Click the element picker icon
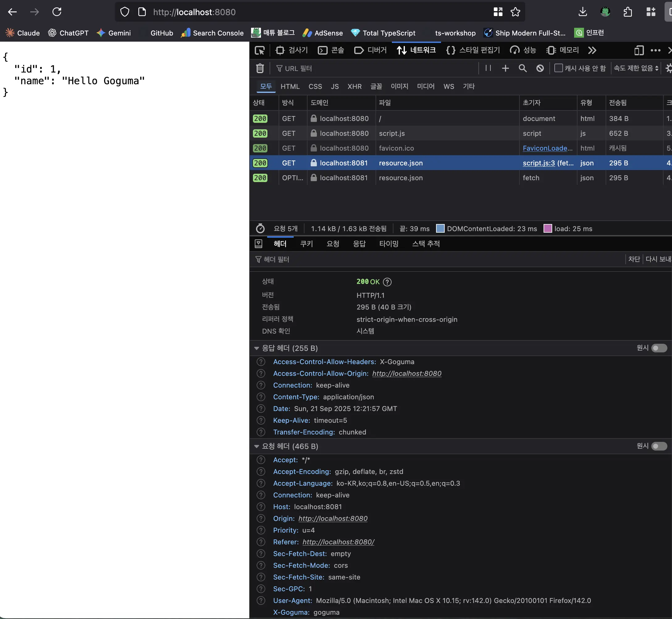 tap(259, 50)
